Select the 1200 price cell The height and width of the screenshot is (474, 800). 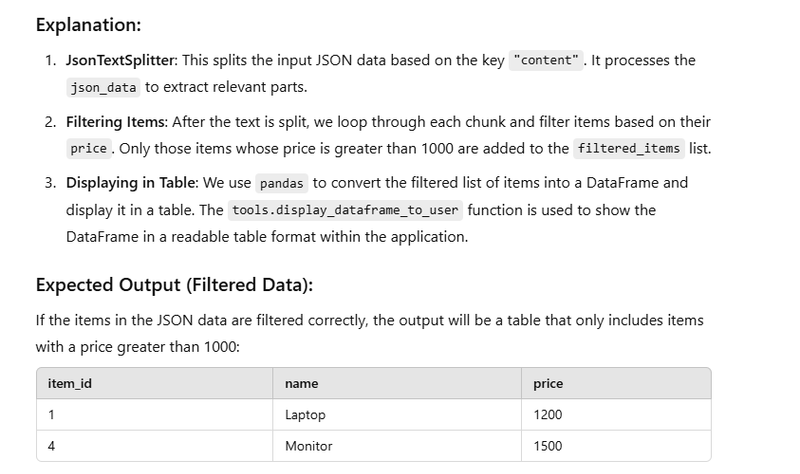coord(616,414)
